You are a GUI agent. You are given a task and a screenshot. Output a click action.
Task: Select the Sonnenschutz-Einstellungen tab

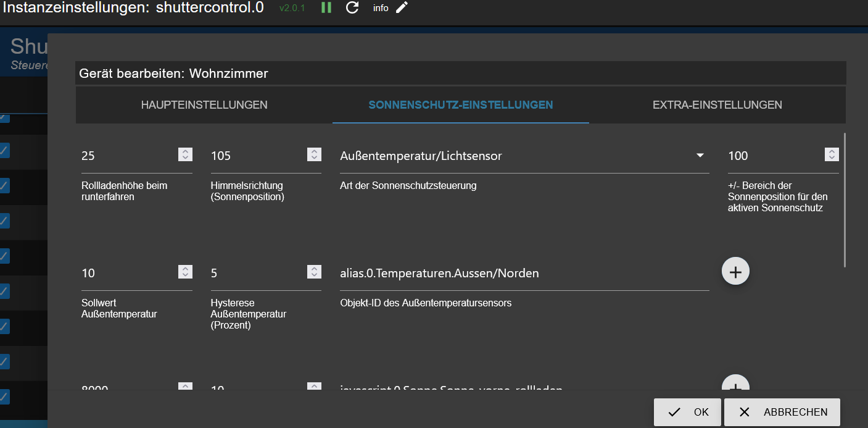[x=461, y=105]
